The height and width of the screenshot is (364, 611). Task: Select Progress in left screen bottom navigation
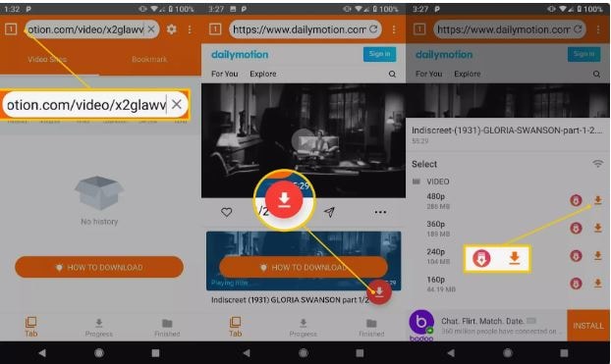99,328
